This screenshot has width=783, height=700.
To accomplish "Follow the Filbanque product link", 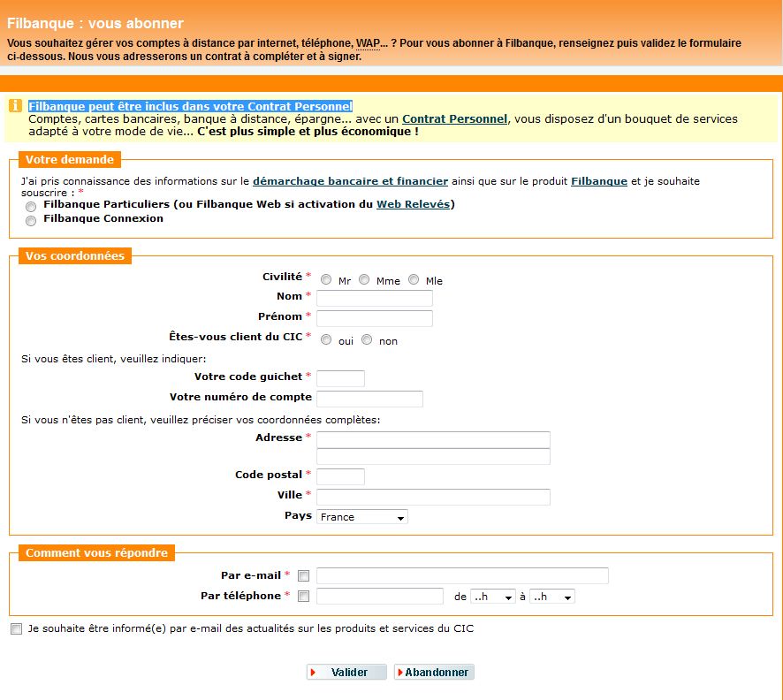I will [598, 181].
